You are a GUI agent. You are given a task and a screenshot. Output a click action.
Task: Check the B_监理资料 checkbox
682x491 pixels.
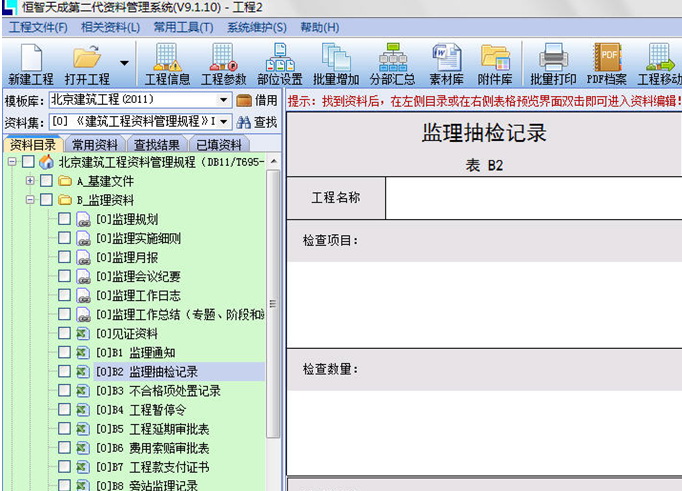point(46,200)
